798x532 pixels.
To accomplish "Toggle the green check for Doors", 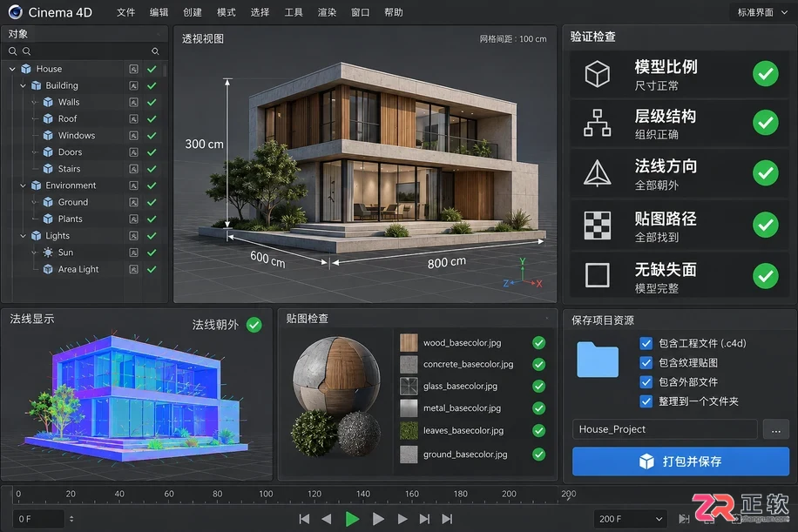I will [152, 152].
